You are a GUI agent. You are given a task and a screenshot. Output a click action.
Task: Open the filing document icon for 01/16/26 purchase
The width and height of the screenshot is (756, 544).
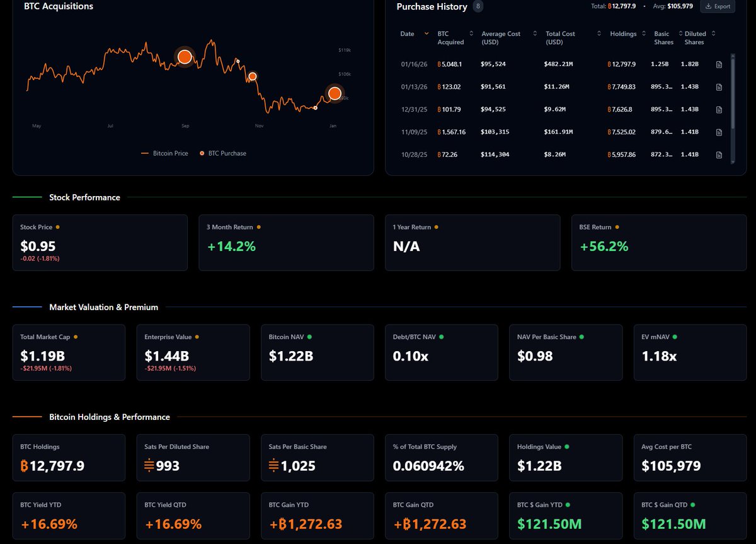[719, 64]
